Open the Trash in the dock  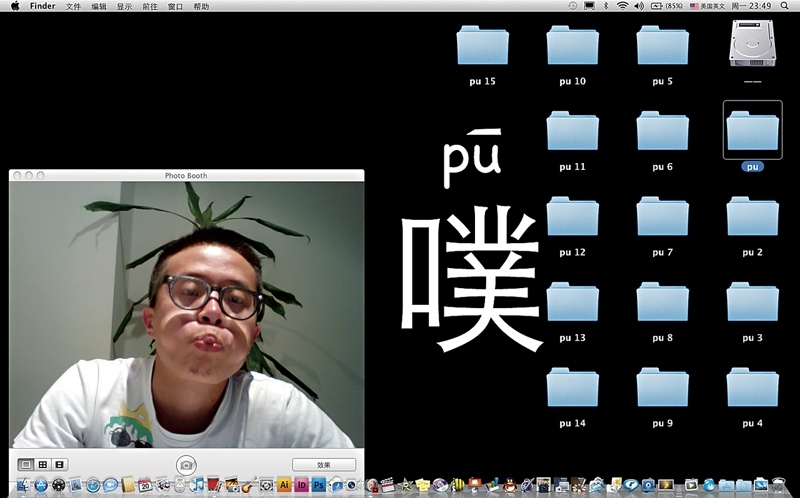779,485
